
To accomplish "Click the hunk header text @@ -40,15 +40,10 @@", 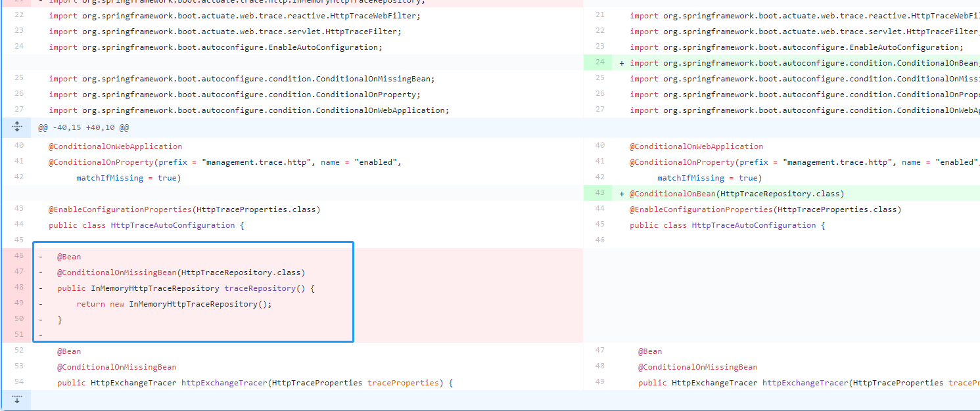I will 83,127.
